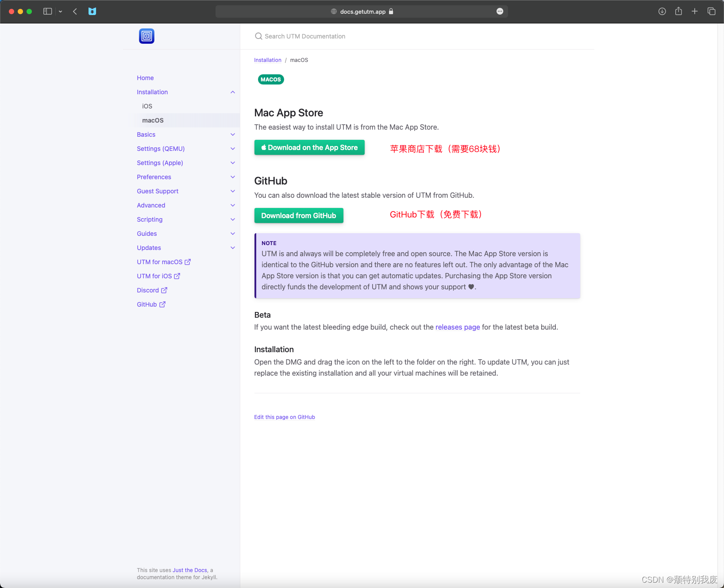Select iOS under Installation
The image size is (724, 588).
(147, 106)
